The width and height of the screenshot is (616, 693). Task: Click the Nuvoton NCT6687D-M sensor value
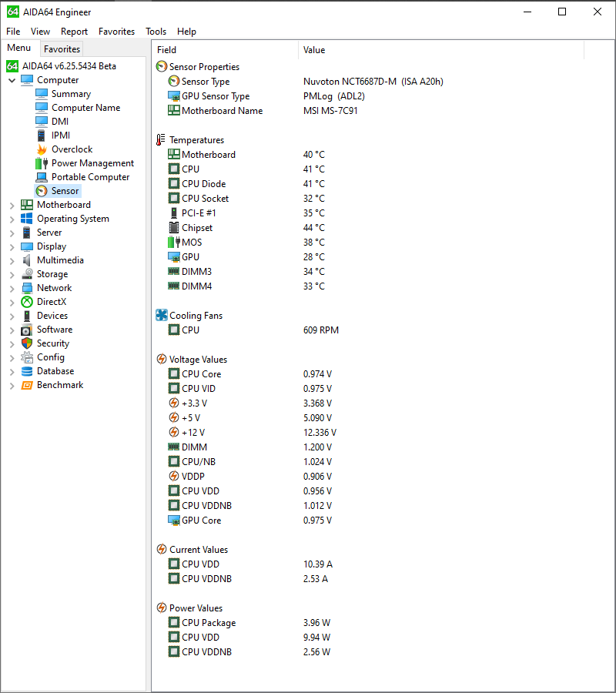pos(373,82)
